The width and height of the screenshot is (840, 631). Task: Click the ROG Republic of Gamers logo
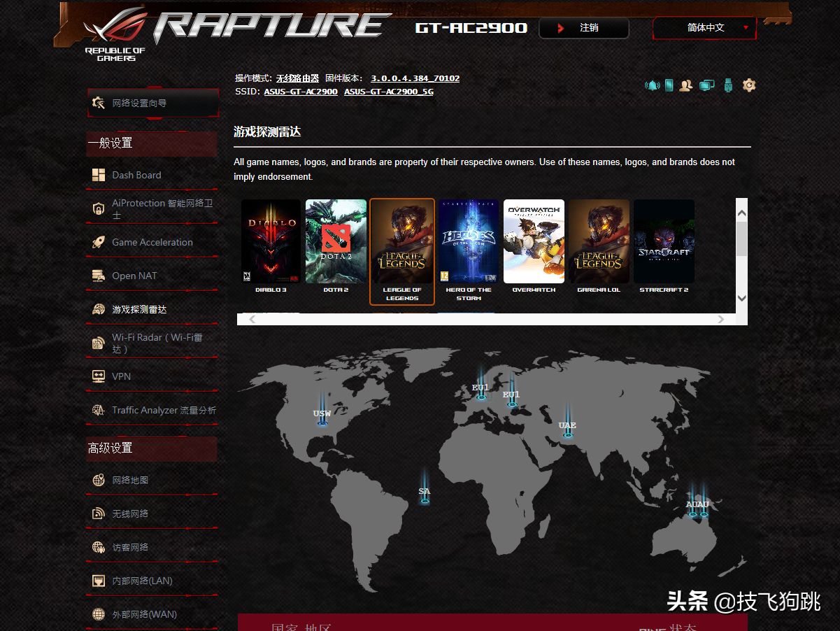(115, 35)
